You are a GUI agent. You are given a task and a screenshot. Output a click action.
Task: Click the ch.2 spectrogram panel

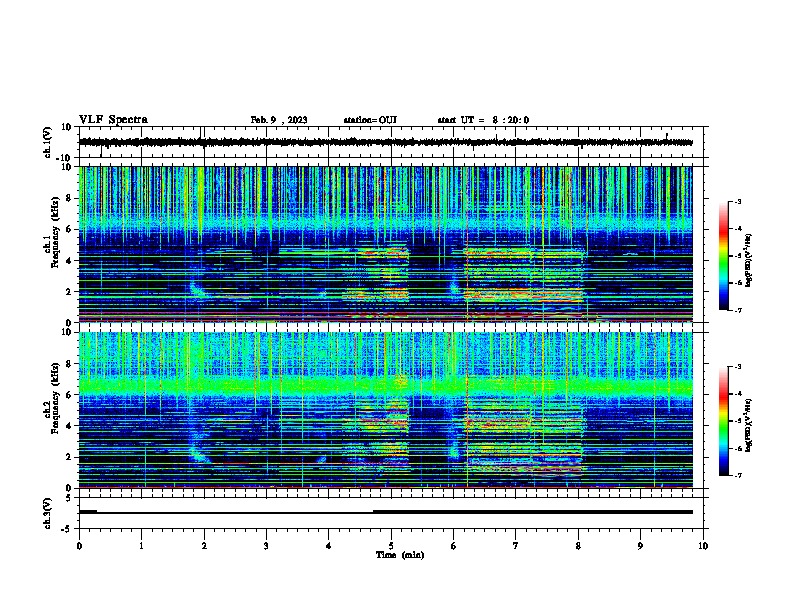[x=385, y=410]
